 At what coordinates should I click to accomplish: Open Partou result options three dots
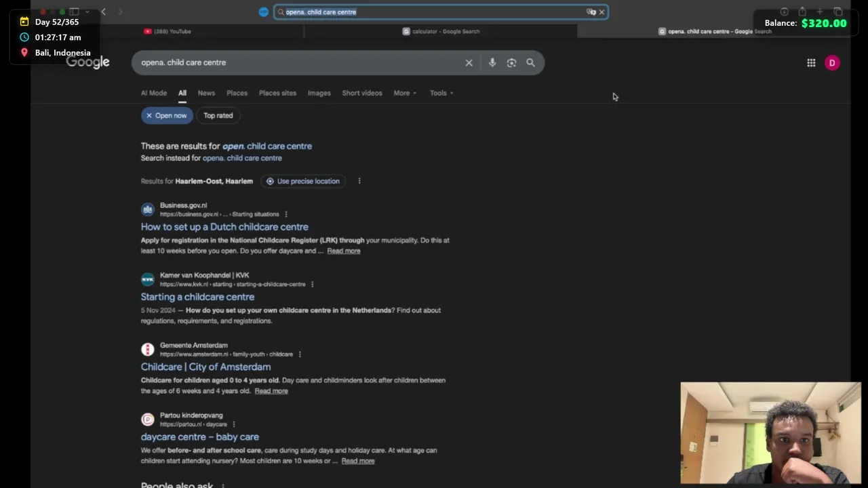click(234, 424)
